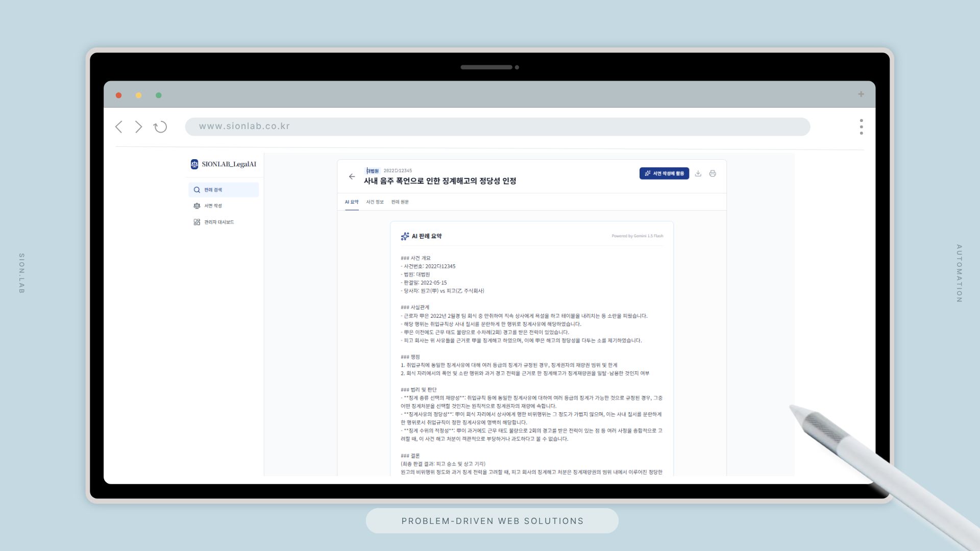This screenshot has width=980, height=551.
Task: Click the print icon in the case header
Action: (713, 173)
